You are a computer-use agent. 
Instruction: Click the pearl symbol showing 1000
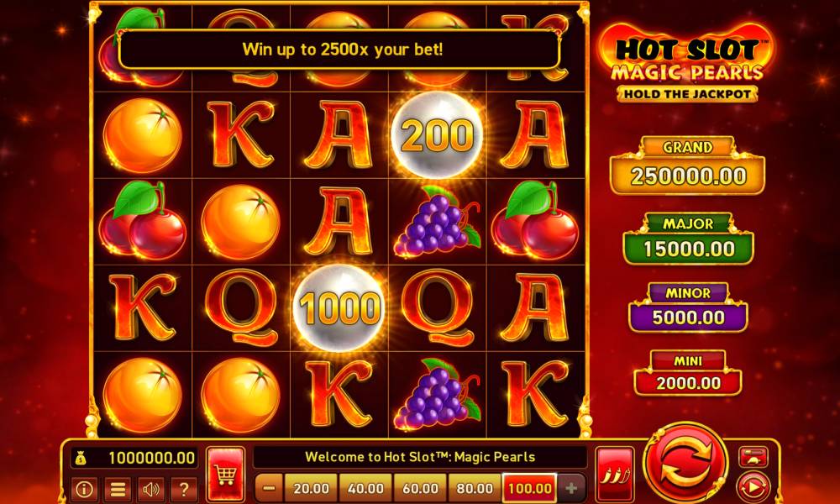click(339, 308)
